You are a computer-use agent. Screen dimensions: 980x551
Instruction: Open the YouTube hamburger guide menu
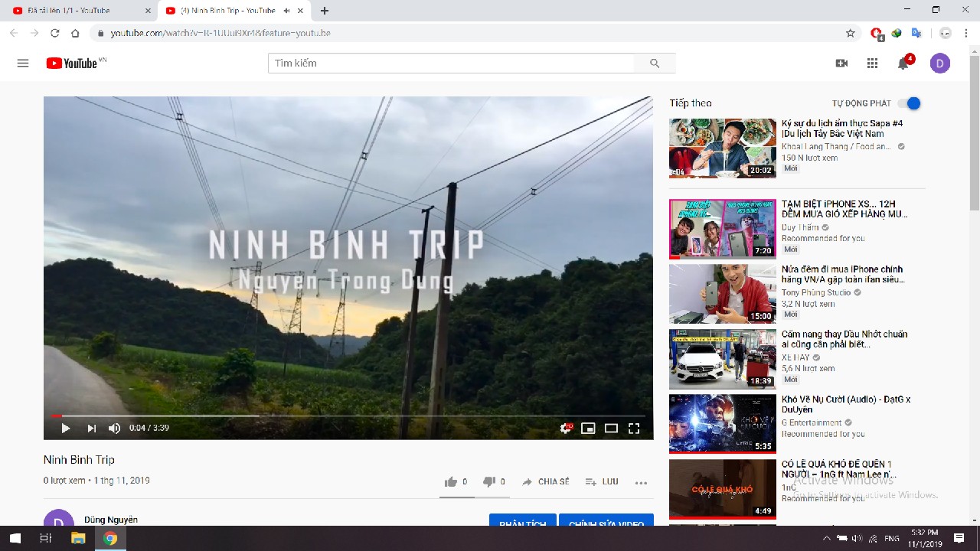pos(23,64)
